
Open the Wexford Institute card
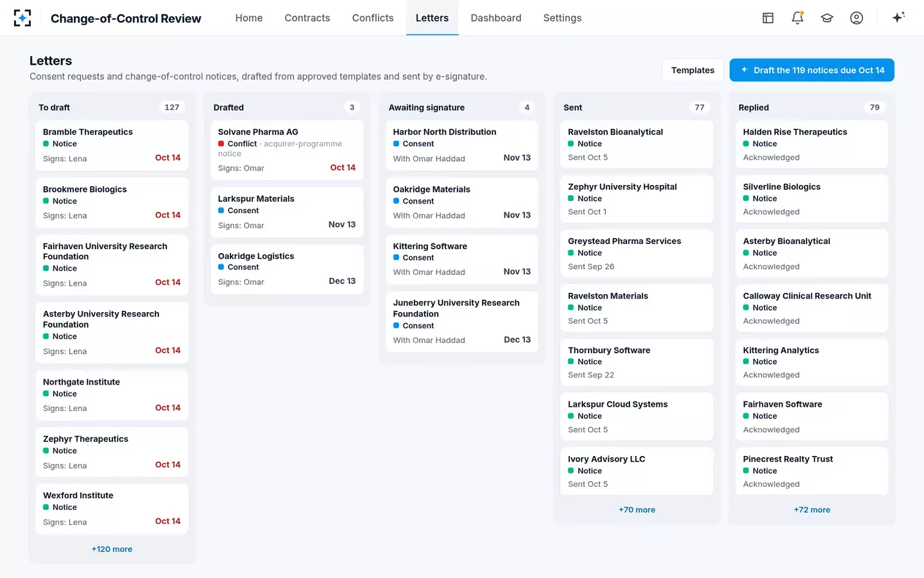tap(112, 509)
